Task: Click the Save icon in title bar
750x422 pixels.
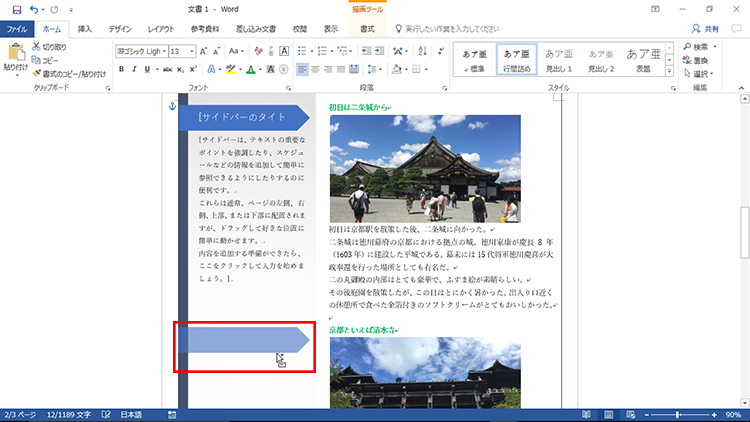Action: point(16,9)
